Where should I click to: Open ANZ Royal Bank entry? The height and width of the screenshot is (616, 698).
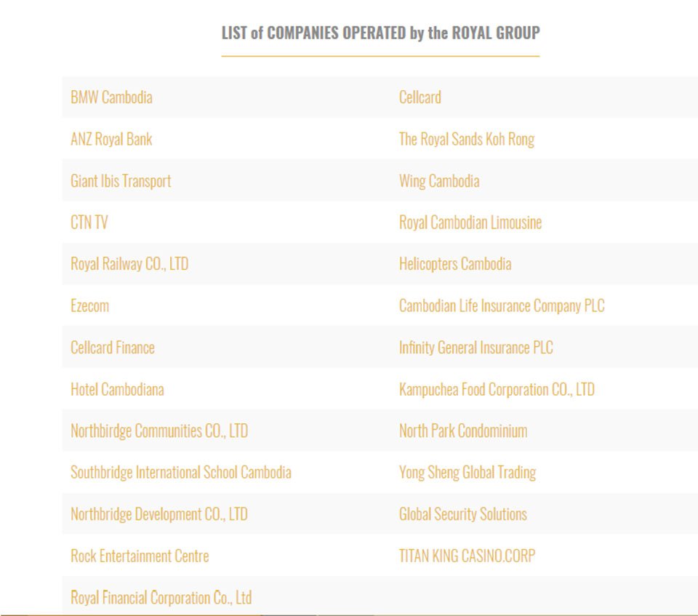coord(111,139)
